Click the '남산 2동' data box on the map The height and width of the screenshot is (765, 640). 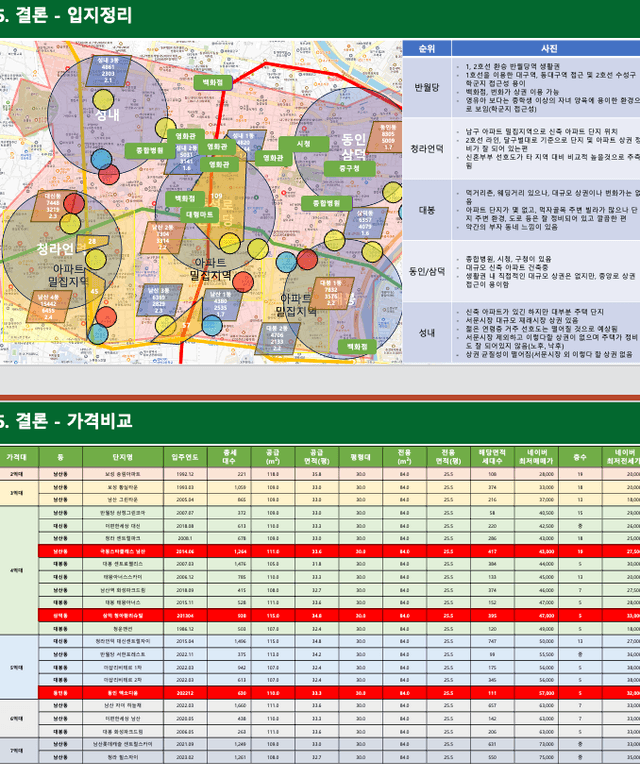[x=162, y=237]
